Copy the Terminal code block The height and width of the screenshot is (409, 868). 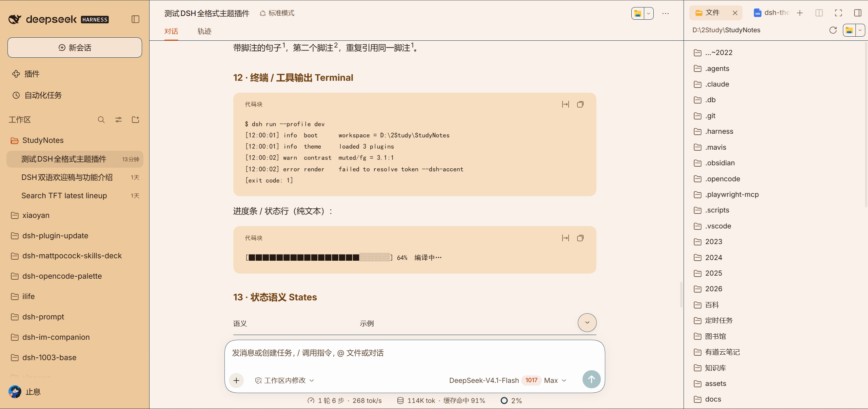click(x=580, y=105)
